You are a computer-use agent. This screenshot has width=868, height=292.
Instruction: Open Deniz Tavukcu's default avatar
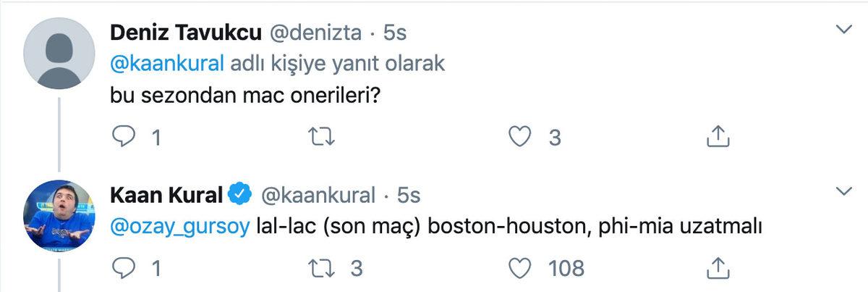click(59, 54)
